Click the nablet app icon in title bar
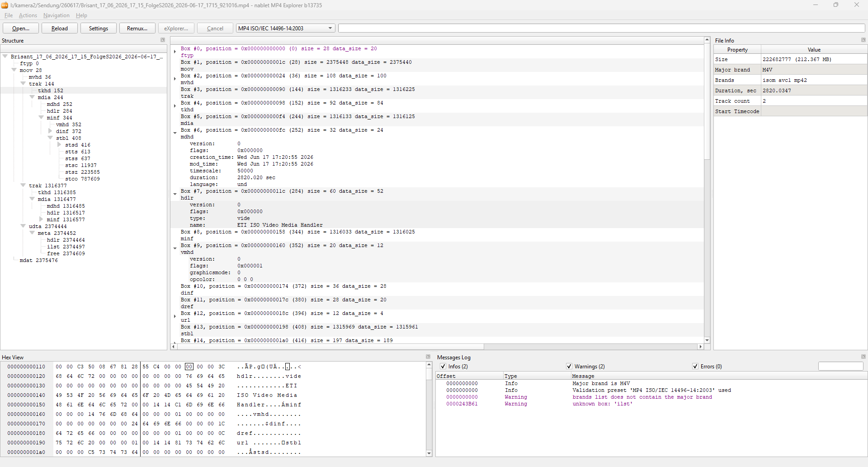The height and width of the screenshot is (467, 868). [x=5, y=5]
